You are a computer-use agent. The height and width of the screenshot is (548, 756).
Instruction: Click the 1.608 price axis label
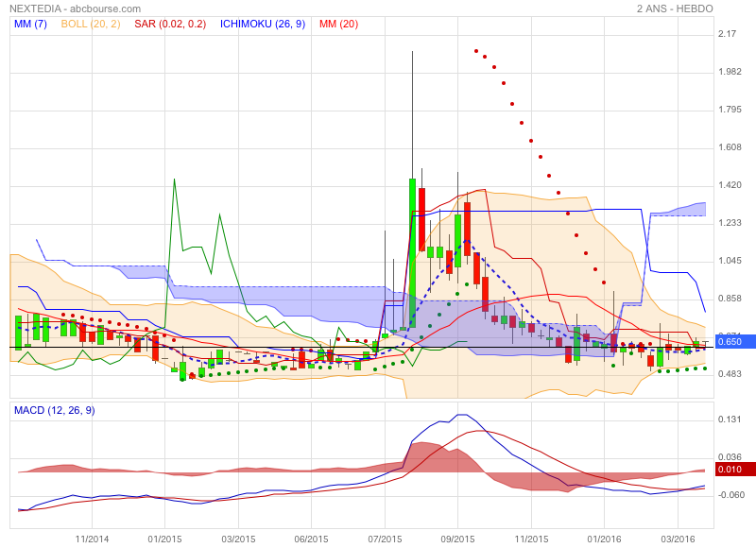click(730, 147)
